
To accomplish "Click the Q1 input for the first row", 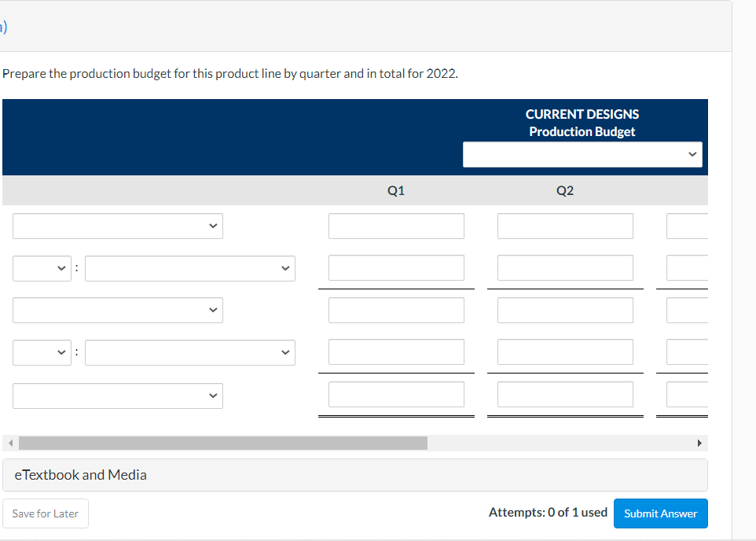I will (396, 226).
